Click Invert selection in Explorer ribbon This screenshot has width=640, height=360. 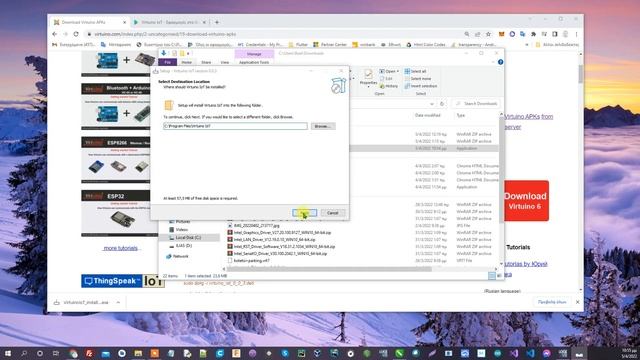click(x=421, y=86)
